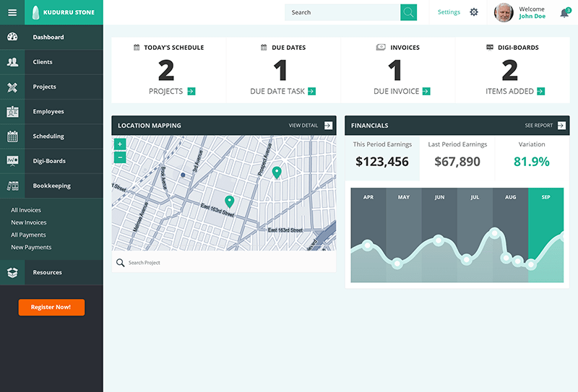Open the Dashboard menu item
This screenshot has height=392, width=578.
51,37
